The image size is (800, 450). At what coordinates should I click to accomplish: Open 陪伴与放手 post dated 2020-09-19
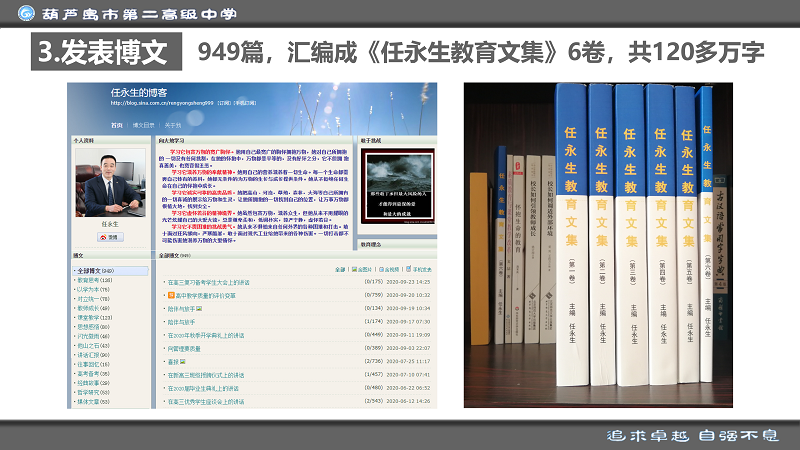(181, 309)
